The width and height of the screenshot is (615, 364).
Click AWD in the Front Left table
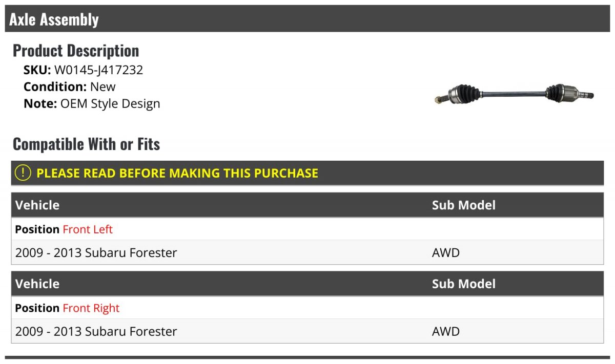click(x=446, y=252)
